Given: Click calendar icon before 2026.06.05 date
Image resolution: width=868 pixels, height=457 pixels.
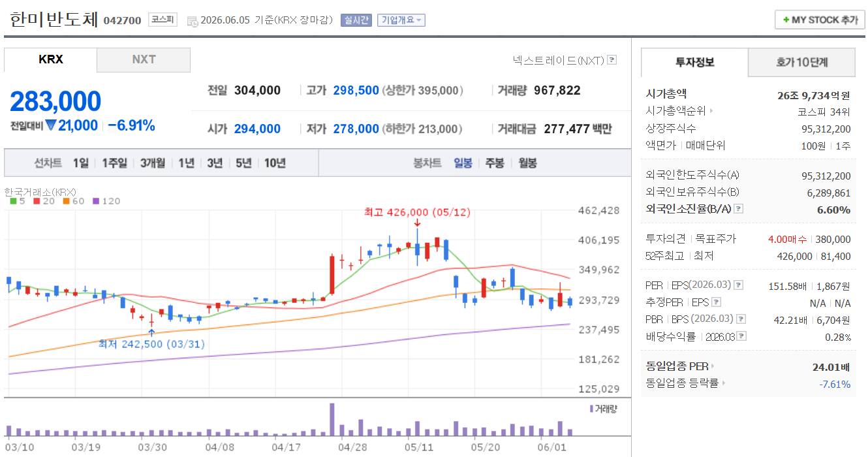Looking at the screenshot, I should tap(193, 21).
